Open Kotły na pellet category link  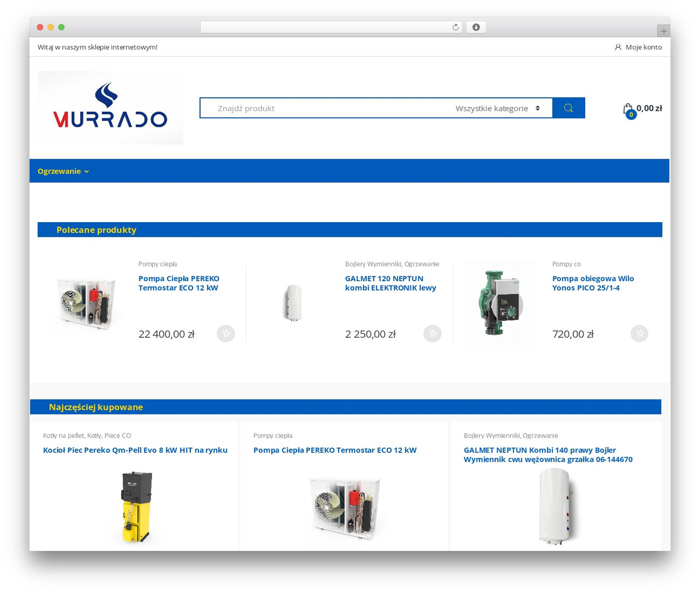point(63,435)
